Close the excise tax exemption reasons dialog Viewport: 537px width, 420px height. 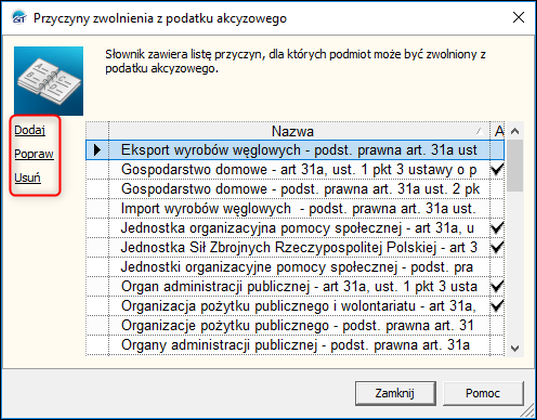tap(519, 17)
